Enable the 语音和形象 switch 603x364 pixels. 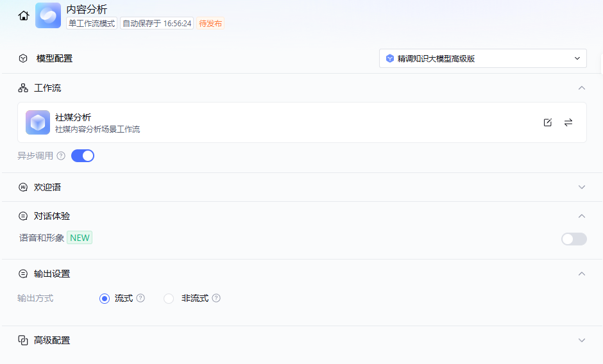pos(573,239)
